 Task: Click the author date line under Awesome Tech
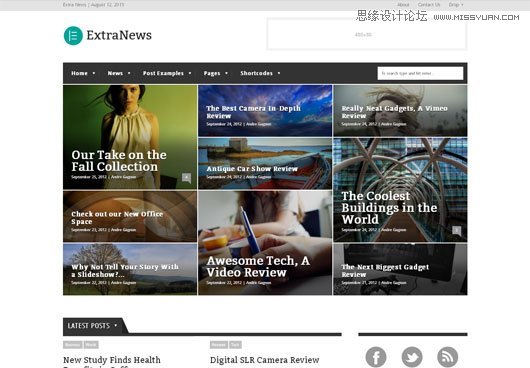tap(239, 283)
